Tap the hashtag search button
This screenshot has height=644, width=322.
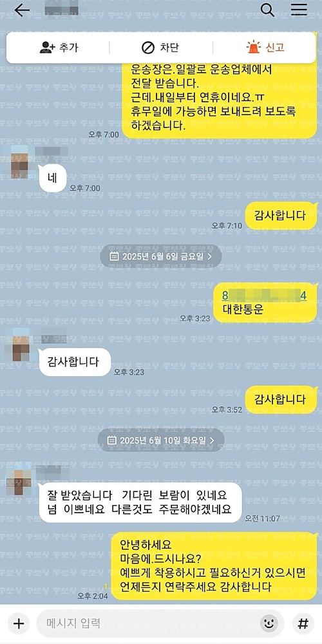303,624
